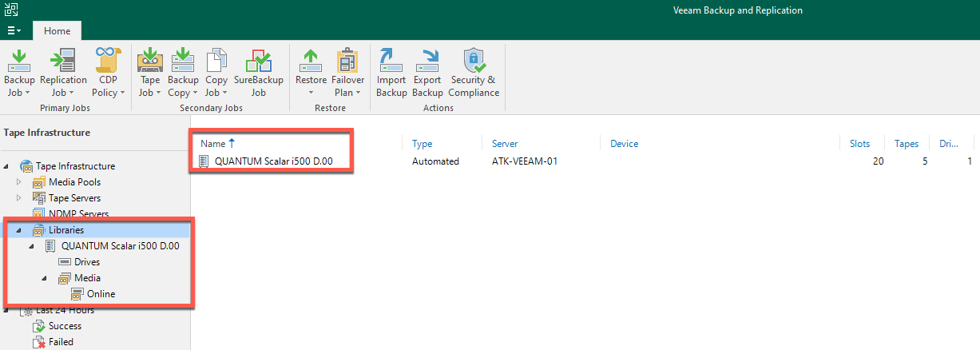Expand the Tape Servers tree node

click(20, 198)
